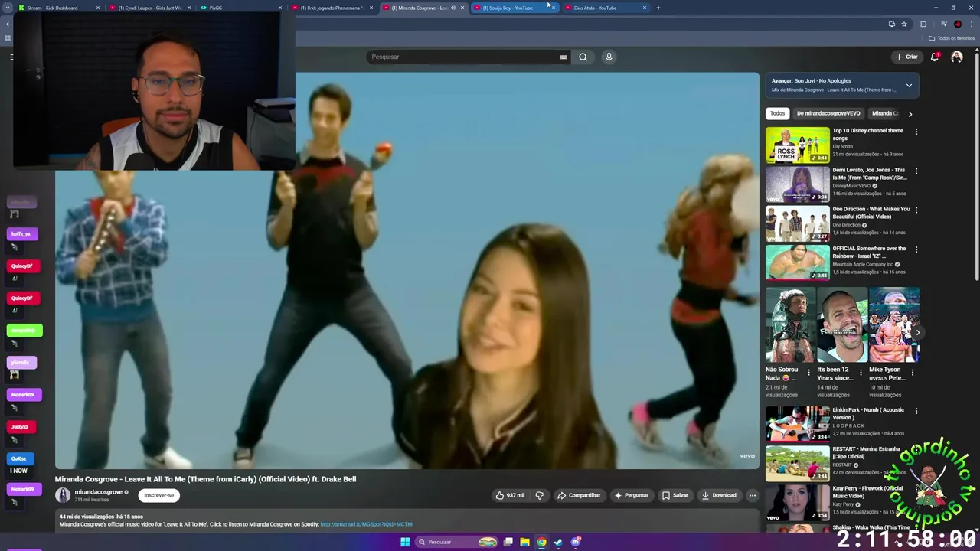The height and width of the screenshot is (551, 980).
Task: Click the Inscrever-se subscribe button
Action: (x=159, y=495)
